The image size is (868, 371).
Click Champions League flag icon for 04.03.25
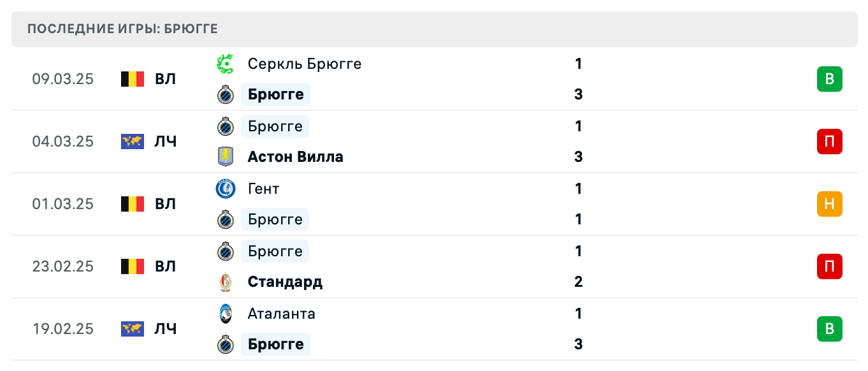(x=133, y=142)
